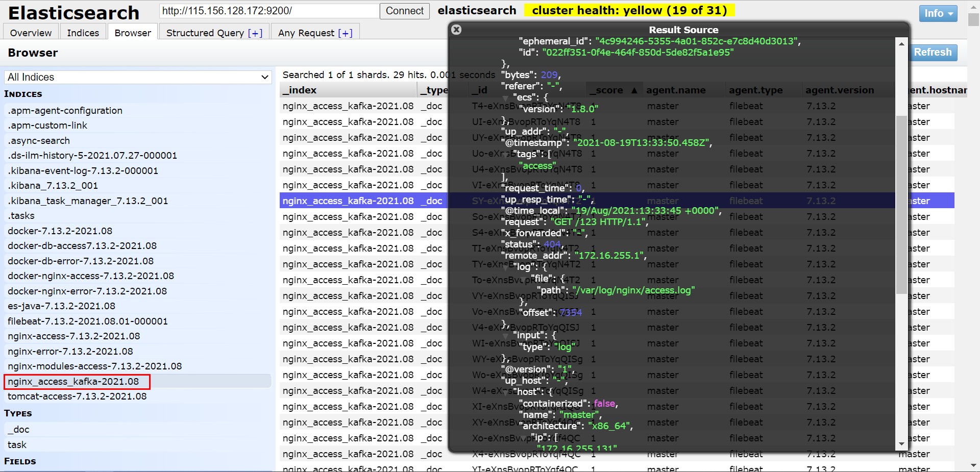The image size is (980, 472).
Task: Click the page scrollbar down arrow
Action: [x=973, y=465]
